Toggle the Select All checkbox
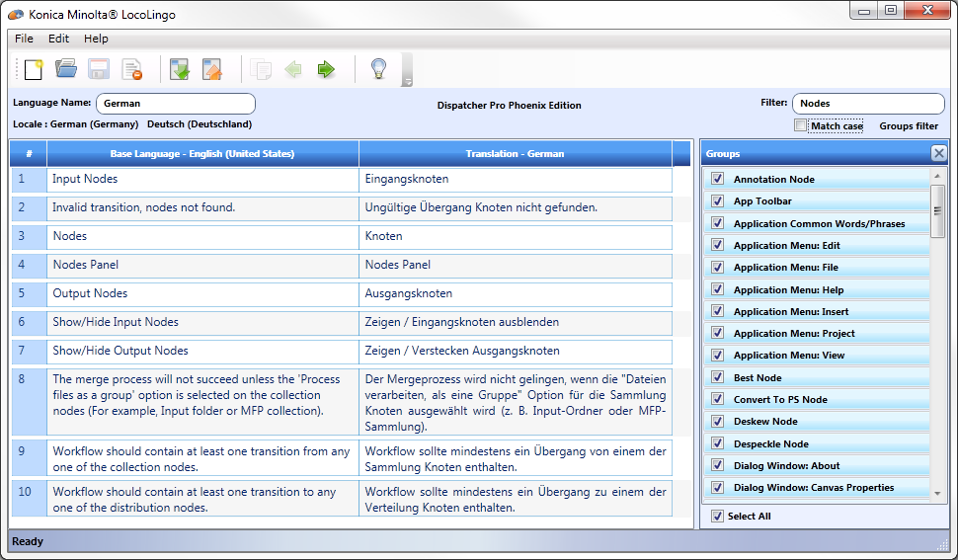 click(x=717, y=516)
